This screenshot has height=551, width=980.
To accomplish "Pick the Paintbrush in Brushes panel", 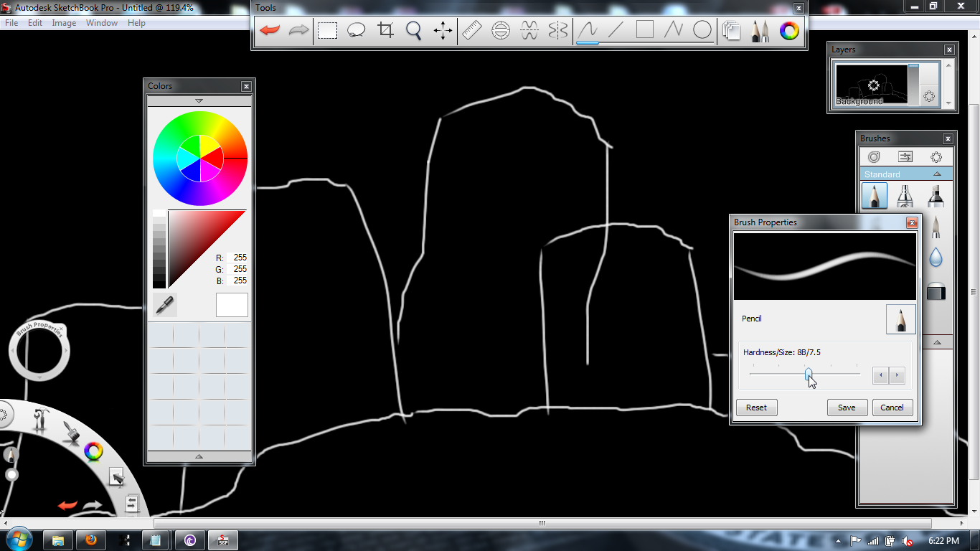I will pyautogui.click(x=936, y=228).
